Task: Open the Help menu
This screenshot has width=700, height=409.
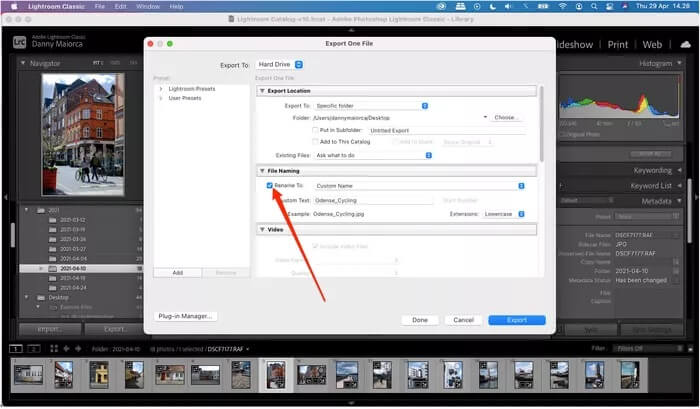Action: pos(176,6)
